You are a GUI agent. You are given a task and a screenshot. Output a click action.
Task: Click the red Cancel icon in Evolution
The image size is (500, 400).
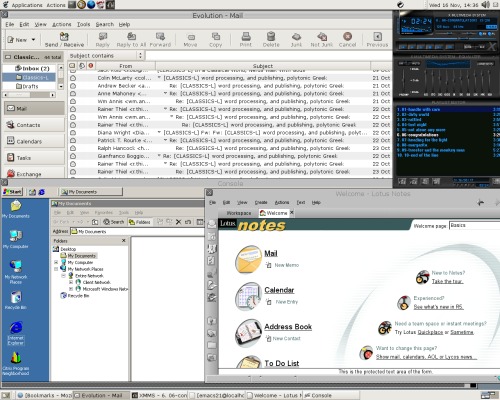pyautogui.click(x=347, y=36)
